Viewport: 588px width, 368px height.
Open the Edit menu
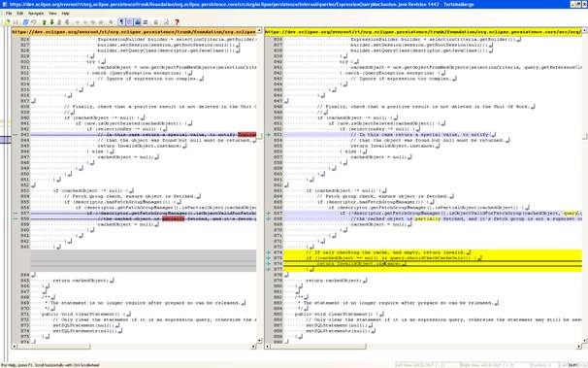click(19, 14)
